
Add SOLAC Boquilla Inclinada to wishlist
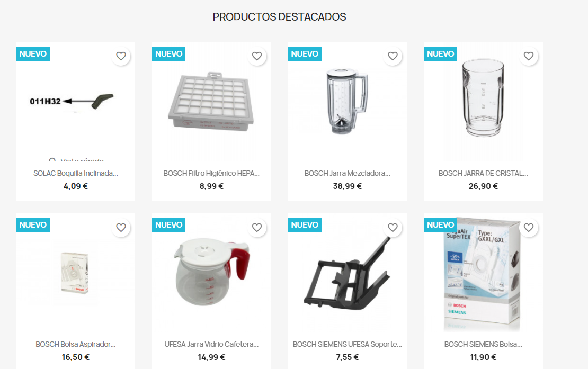point(121,56)
